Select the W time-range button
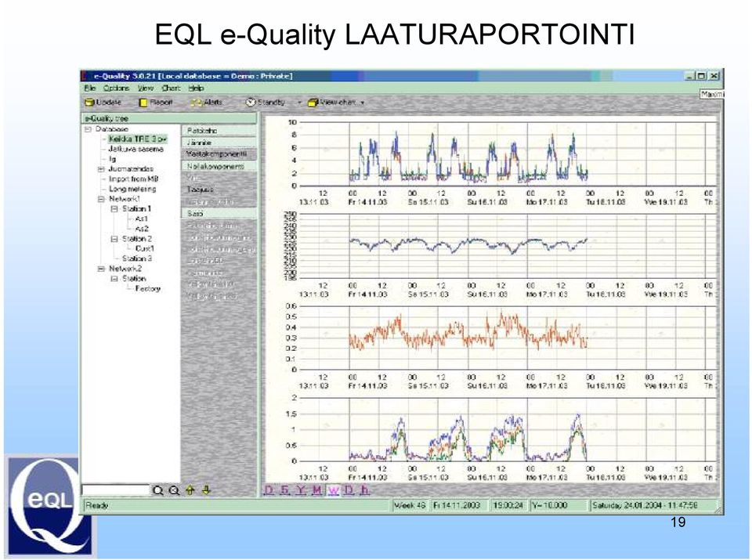 333,490
